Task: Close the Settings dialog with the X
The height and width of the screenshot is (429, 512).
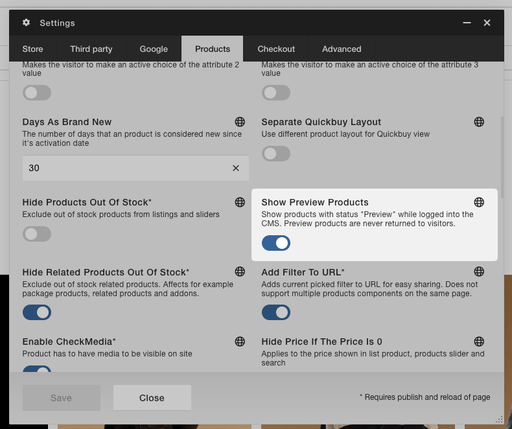Action: click(x=487, y=23)
